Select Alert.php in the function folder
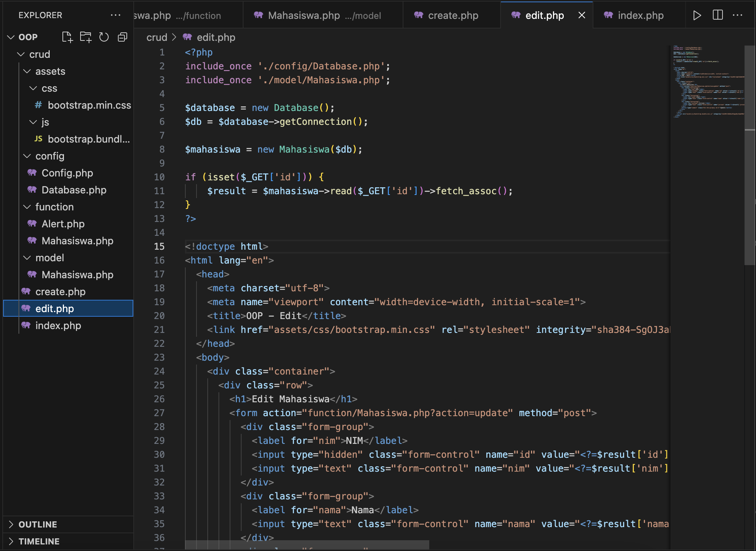756x551 pixels. tap(62, 223)
